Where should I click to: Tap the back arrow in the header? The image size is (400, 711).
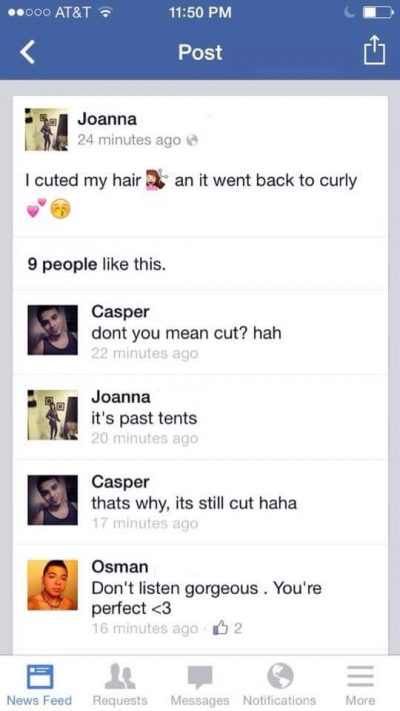[28, 53]
